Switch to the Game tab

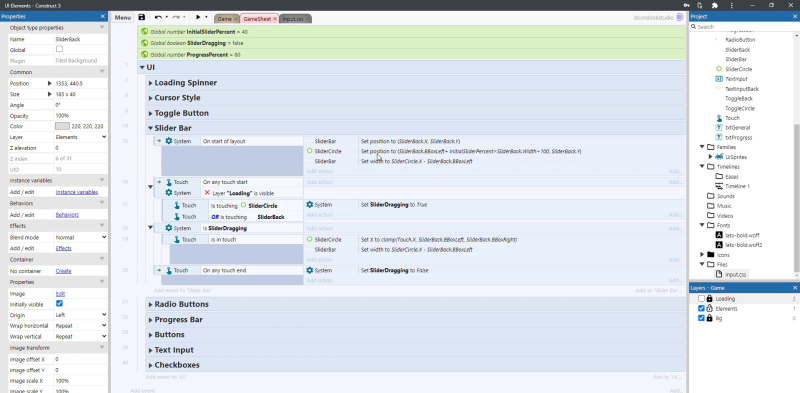click(x=224, y=19)
